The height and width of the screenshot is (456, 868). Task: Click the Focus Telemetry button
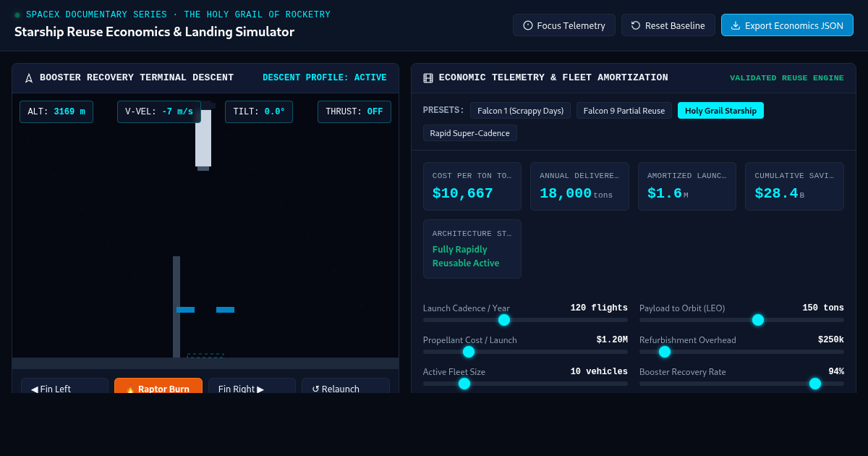pyautogui.click(x=564, y=25)
